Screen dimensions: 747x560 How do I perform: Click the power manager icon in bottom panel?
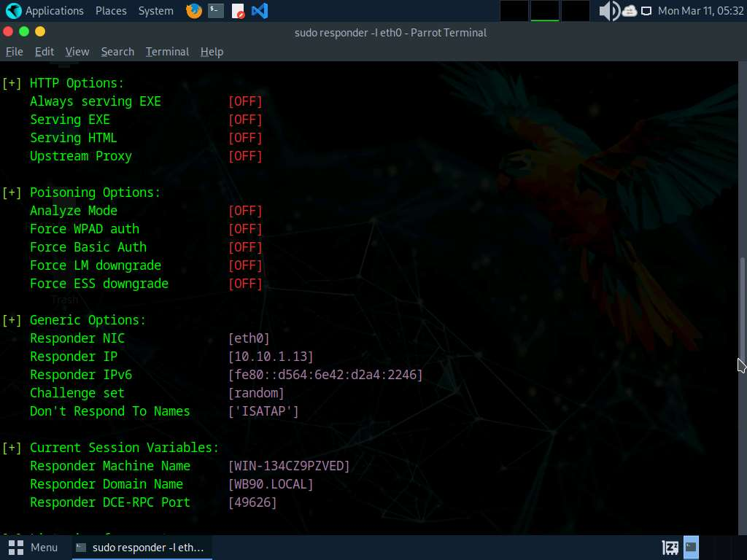click(670, 547)
